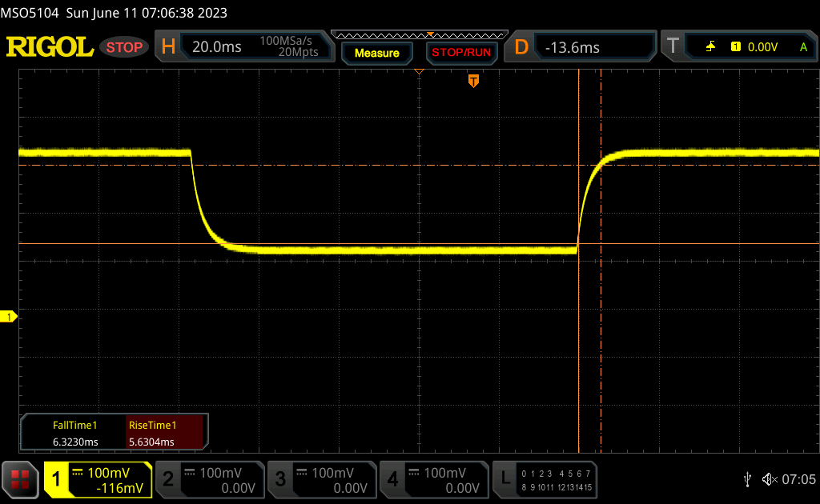Click the 100MSa/s sample rate readout

(286, 41)
